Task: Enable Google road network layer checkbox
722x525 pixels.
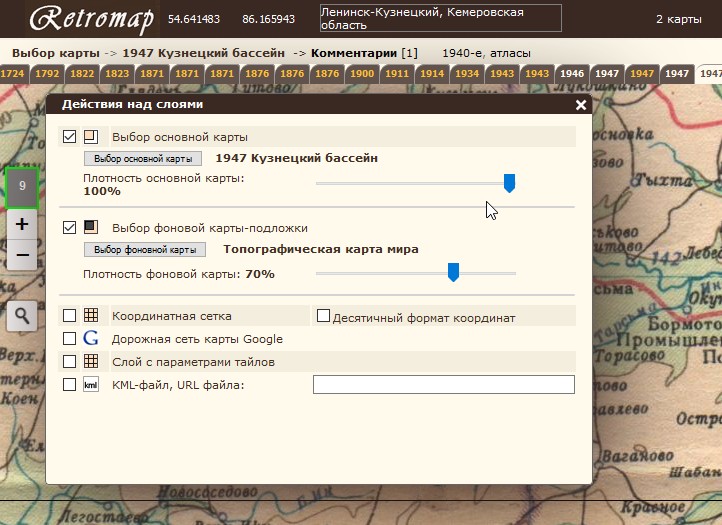Action: (69, 339)
